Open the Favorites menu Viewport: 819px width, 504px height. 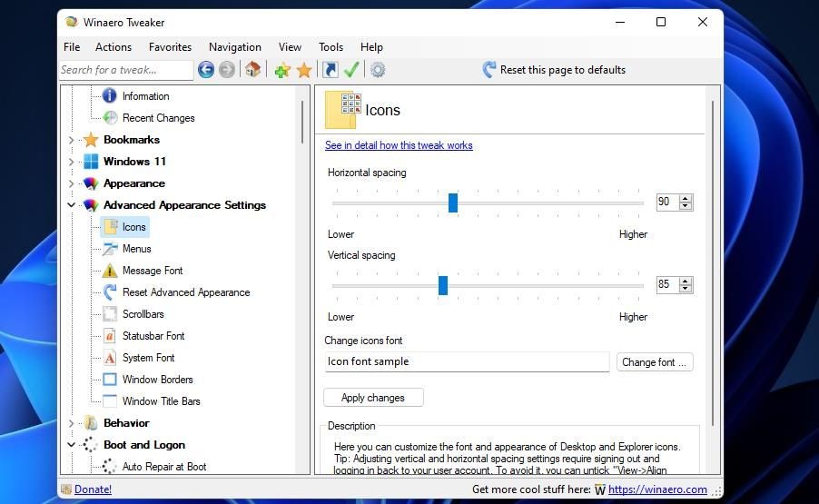click(x=171, y=47)
